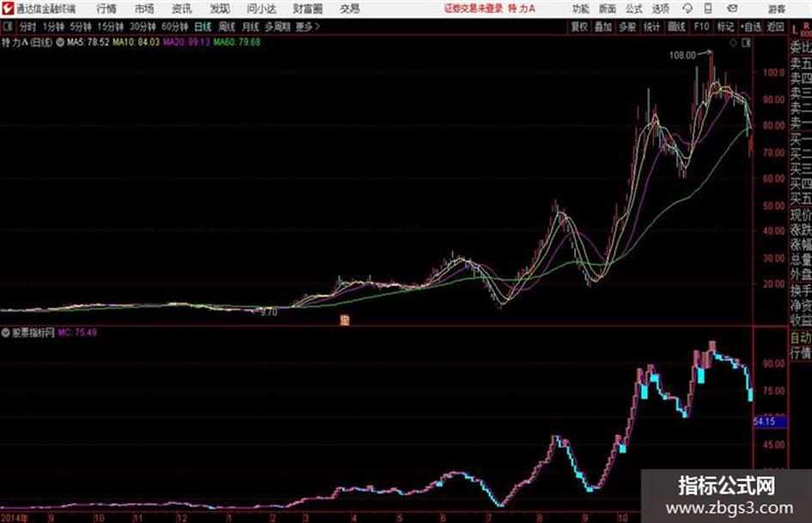
Task: Open the message envelope icon
Action: coord(732,9)
